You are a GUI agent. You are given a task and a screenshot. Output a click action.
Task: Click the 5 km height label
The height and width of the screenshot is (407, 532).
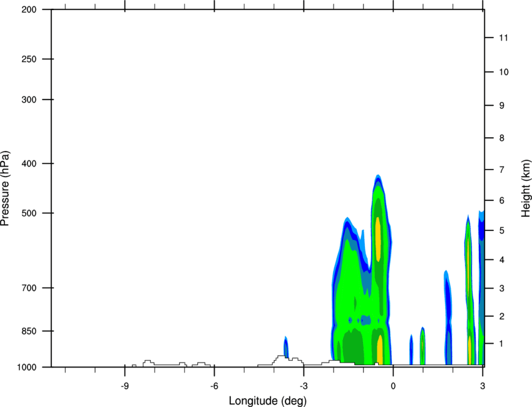tap(502, 230)
